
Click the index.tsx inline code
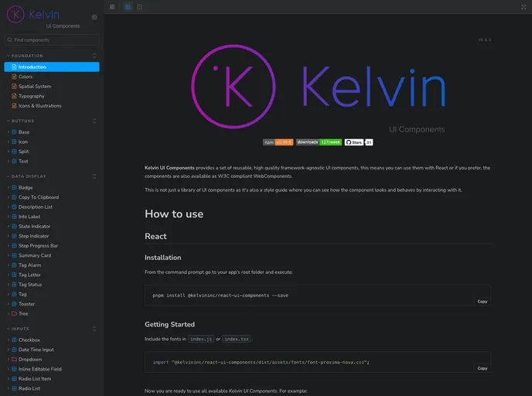tap(237, 339)
